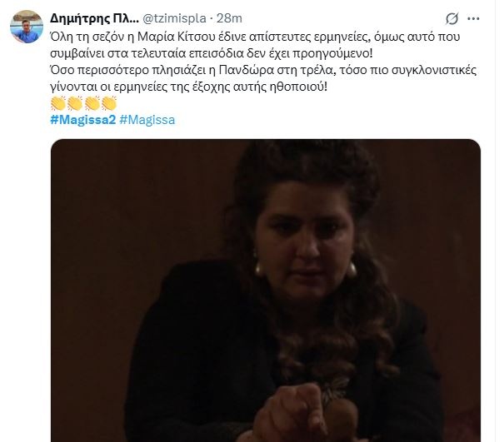Click the @tzimispla handle
Viewport: 504px width, 442px height.
click(174, 18)
